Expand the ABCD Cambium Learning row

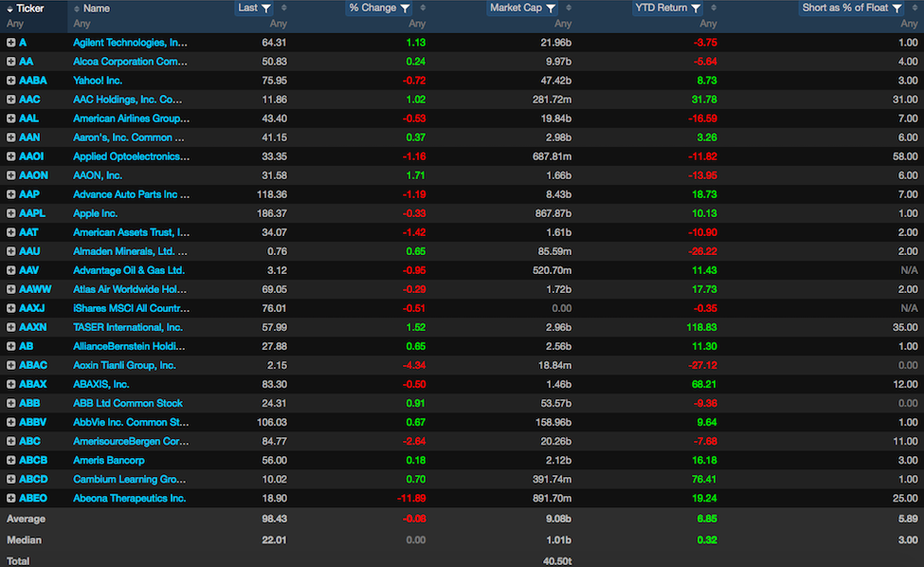tap(10, 479)
